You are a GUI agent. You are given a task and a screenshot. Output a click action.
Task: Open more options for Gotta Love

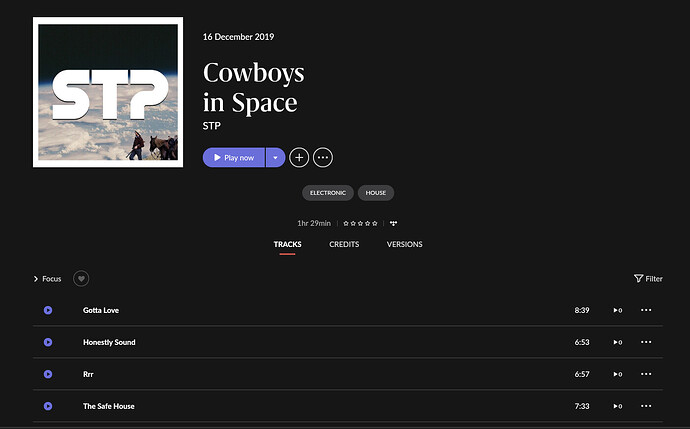pyautogui.click(x=646, y=310)
